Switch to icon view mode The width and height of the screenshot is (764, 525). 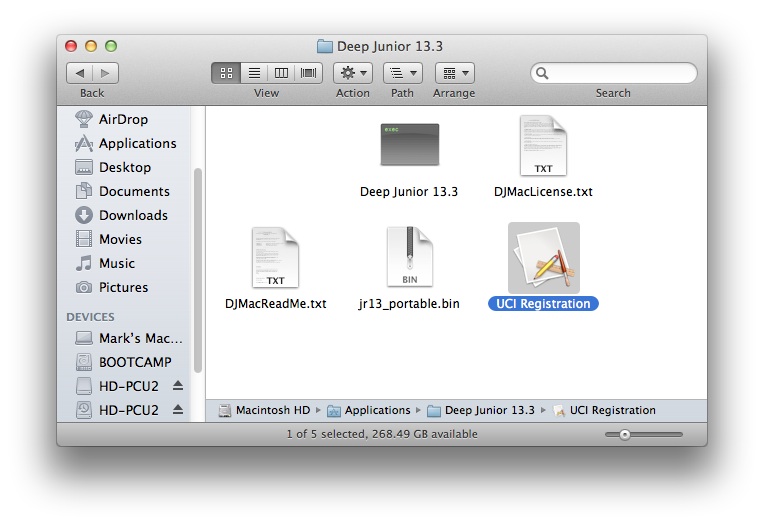click(x=226, y=73)
